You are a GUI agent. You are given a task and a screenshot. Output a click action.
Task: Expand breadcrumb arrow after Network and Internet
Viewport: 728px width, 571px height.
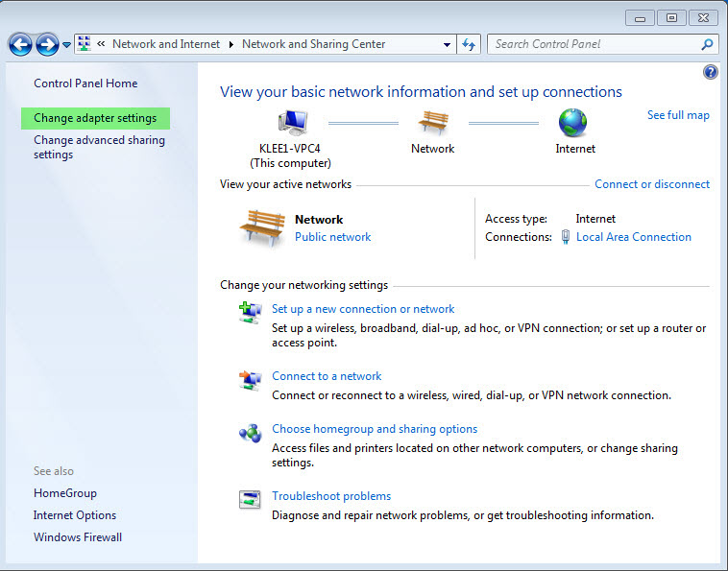click(231, 44)
